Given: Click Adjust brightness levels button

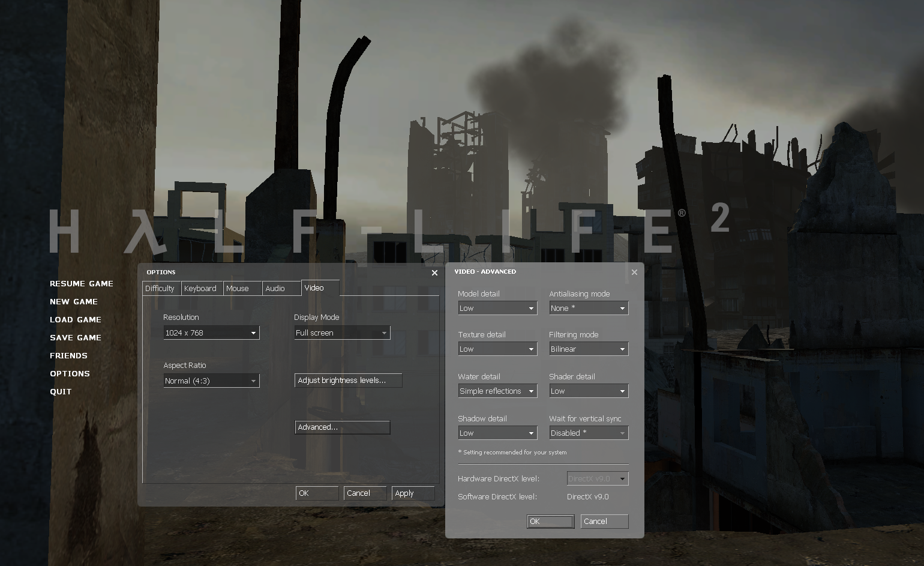Looking at the screenshot, I should tap(348, 380).
